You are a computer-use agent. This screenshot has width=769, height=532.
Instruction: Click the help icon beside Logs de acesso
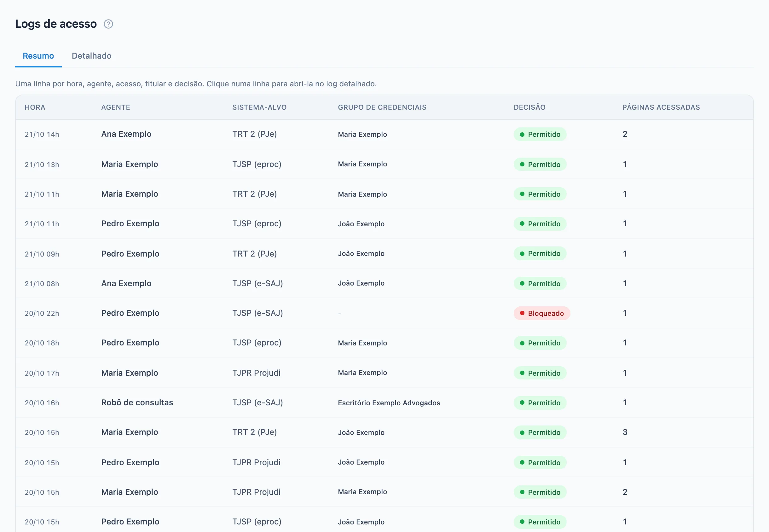[x=108, y=24]
